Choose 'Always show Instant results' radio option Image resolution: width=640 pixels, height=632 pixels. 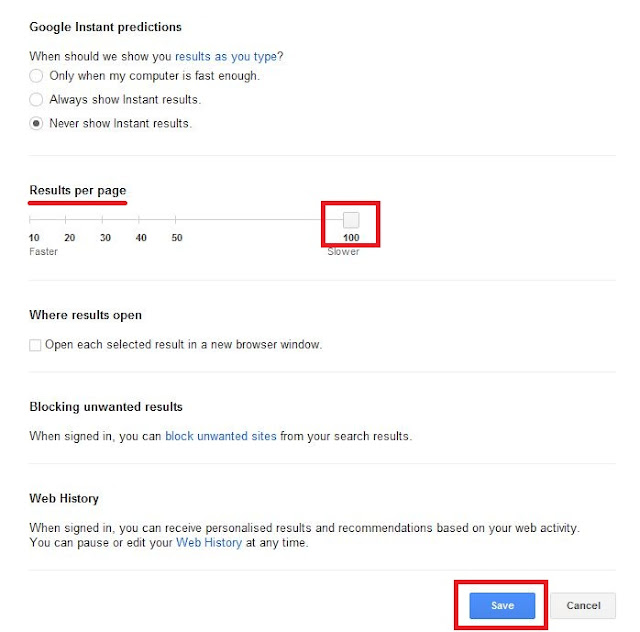click(37, 100)
